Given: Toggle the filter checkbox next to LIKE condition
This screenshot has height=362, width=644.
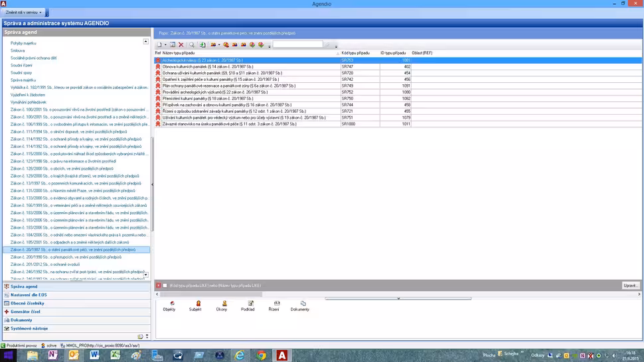Looking at the screenshot, I should [165, 285].
